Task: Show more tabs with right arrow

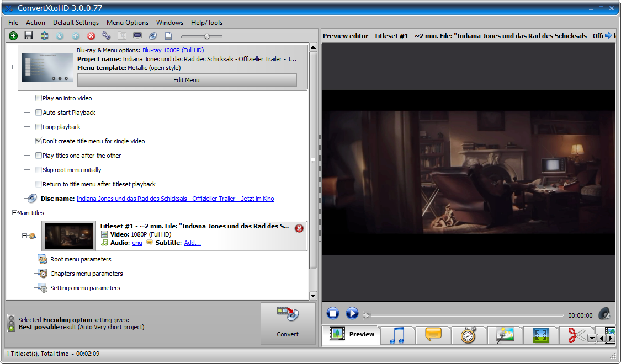Action: [x=611, y=338]
